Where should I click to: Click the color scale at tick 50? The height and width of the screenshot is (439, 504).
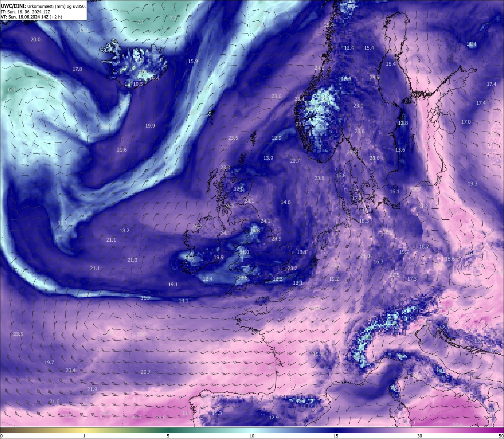pos(501,436)
